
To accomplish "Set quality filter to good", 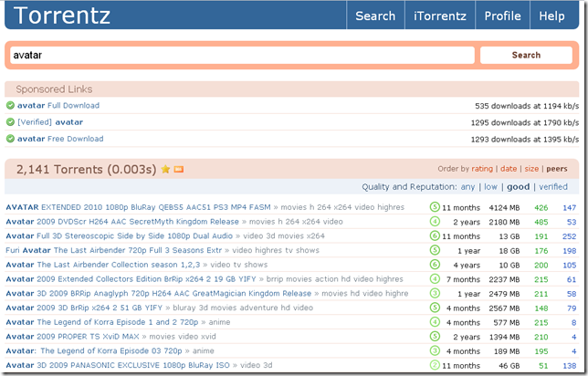I will tap(519, 187).
